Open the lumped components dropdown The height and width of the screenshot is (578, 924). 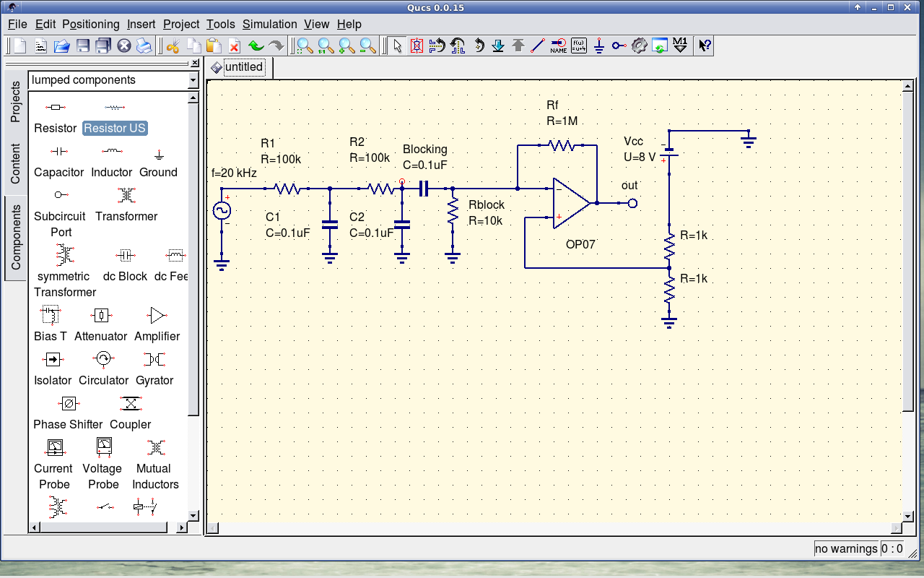pos(193,80)
